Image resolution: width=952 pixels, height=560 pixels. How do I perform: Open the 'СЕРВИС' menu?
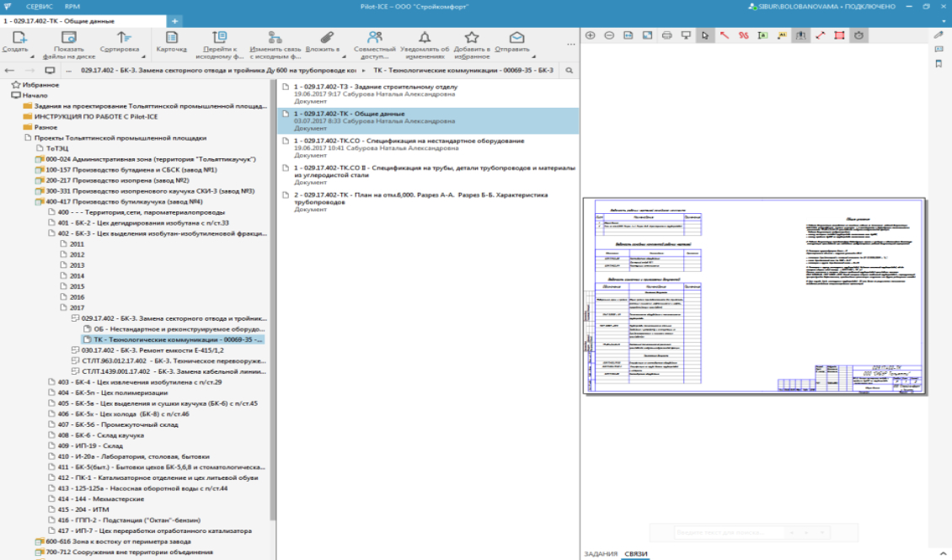tap(39, 6)
